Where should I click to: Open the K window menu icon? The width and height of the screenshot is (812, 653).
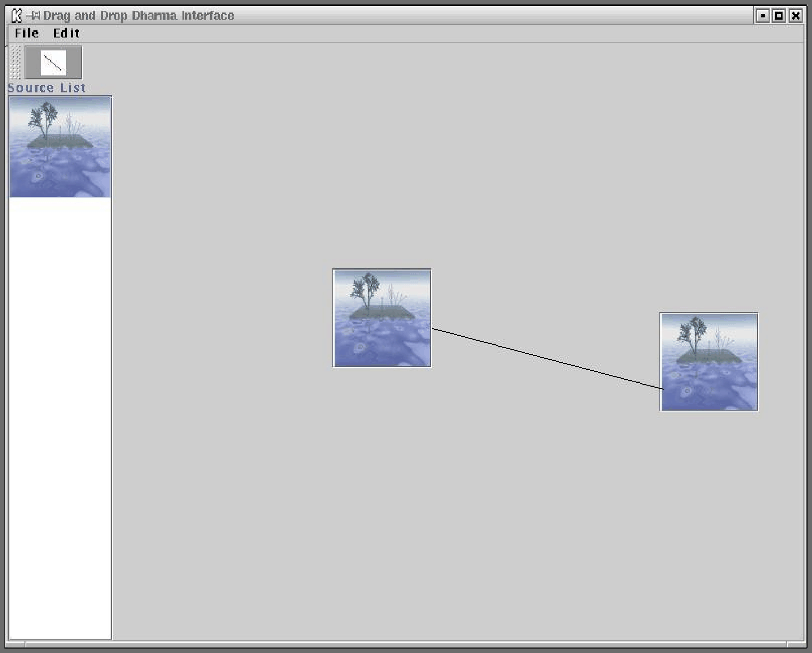(17, 16)
